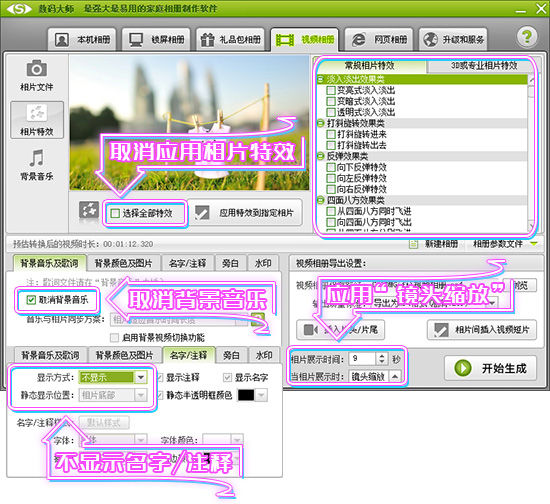
Task: Uncheck the 取消背景音乐 checkbox
Action: (x=31, y=300)
